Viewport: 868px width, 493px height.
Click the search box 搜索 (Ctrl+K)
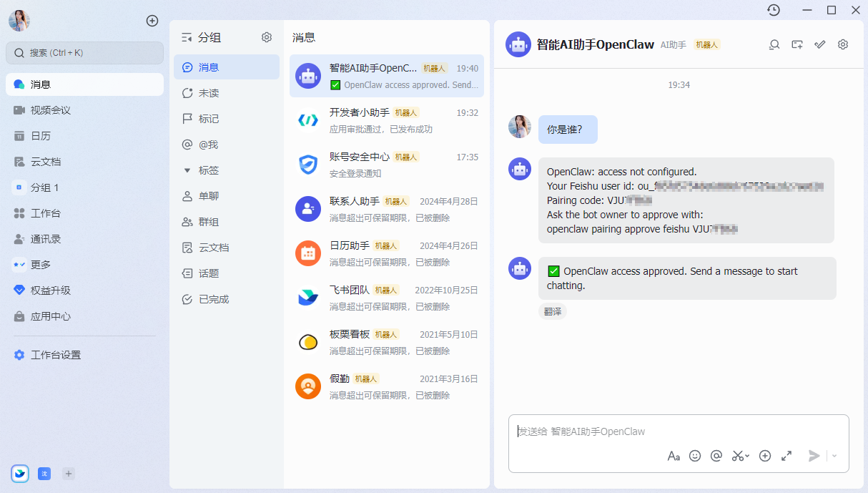(84, 53)
